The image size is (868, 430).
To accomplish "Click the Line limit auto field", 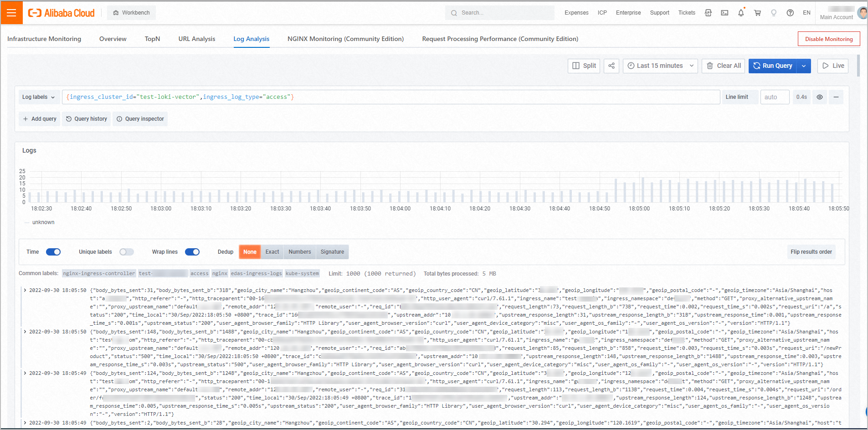I will tap(775, 97).
